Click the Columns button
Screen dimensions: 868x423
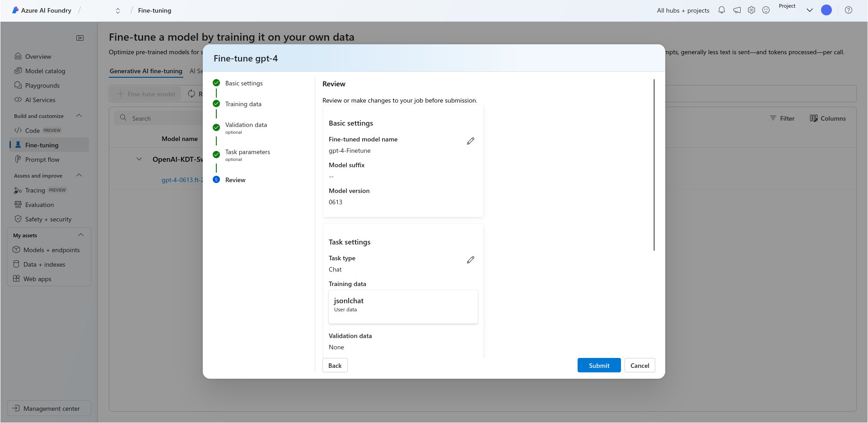[x=828, y=118]
